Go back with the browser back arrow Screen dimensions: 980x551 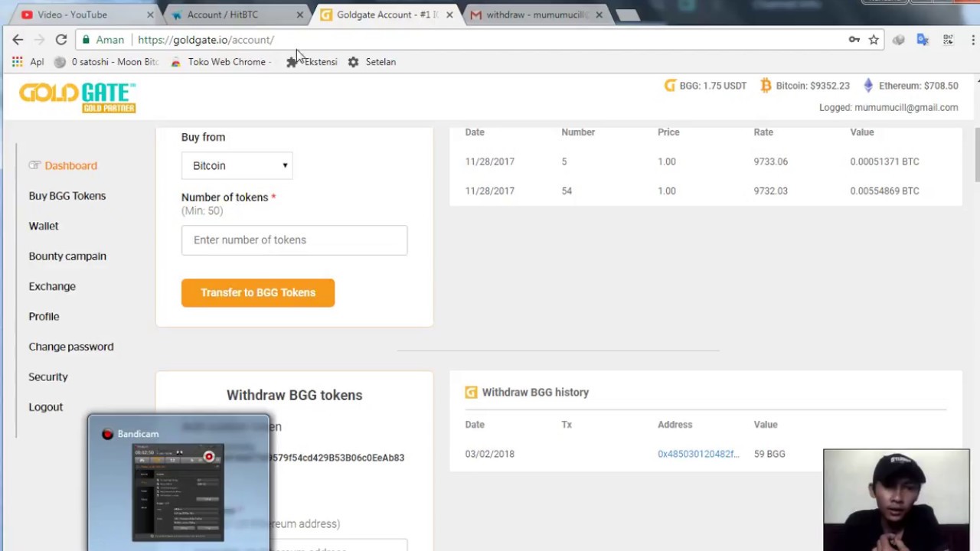coord(18,40)
